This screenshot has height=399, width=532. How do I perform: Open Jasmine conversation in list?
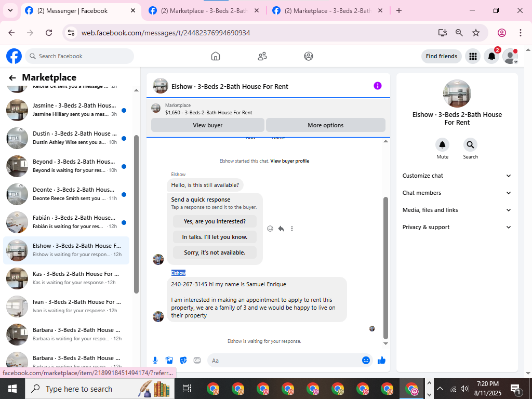pos(66,110)
